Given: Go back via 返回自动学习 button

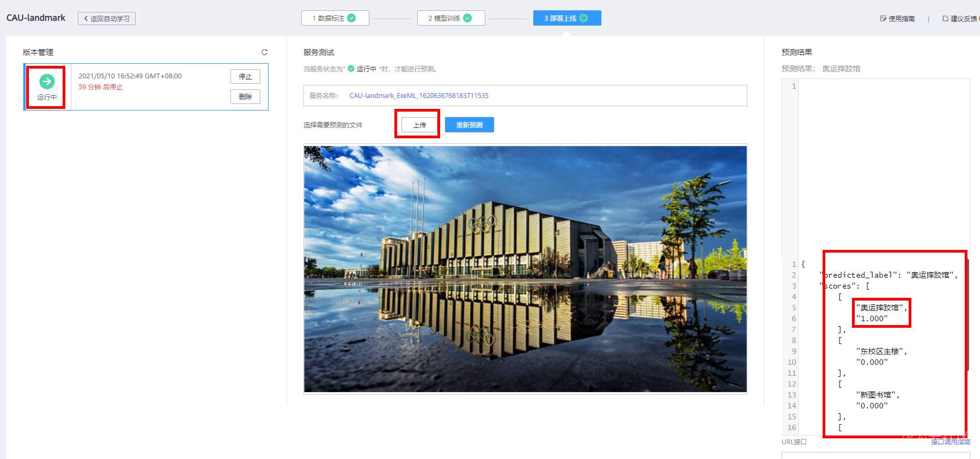Looking at the screenshot, I should [x=107, y=19].
